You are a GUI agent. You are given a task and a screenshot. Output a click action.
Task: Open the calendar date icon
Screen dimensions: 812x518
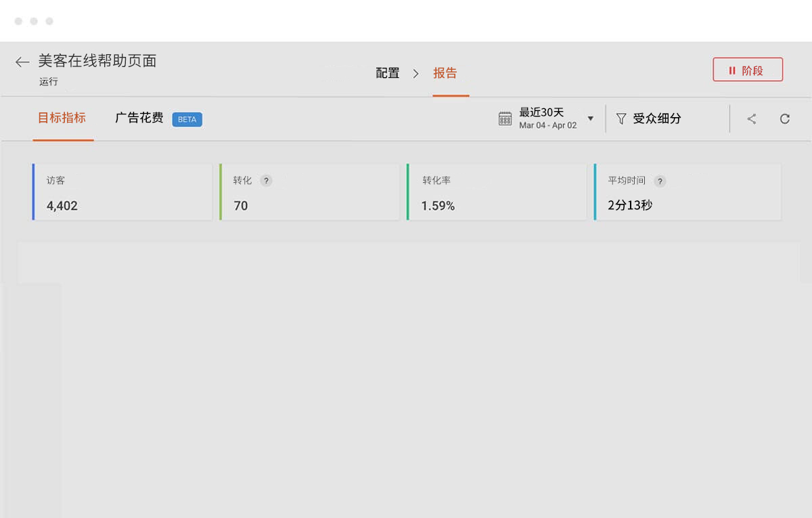pyautogui.click(x=505, y=118)
